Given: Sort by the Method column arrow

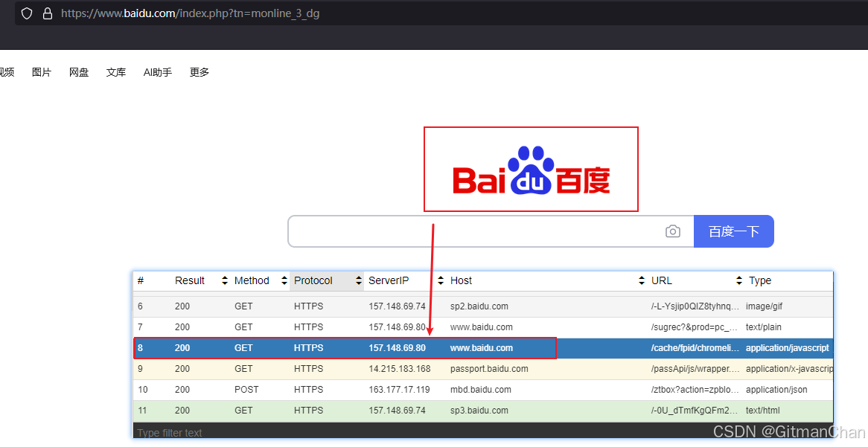Looking at the screenshot, I should click(284, 280).
